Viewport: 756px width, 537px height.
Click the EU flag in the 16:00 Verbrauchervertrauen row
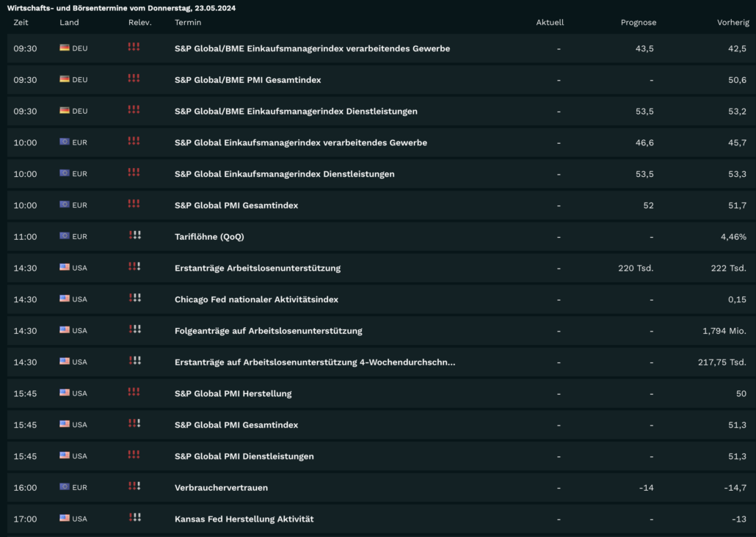pyautogui.click(x=65, y=487)
